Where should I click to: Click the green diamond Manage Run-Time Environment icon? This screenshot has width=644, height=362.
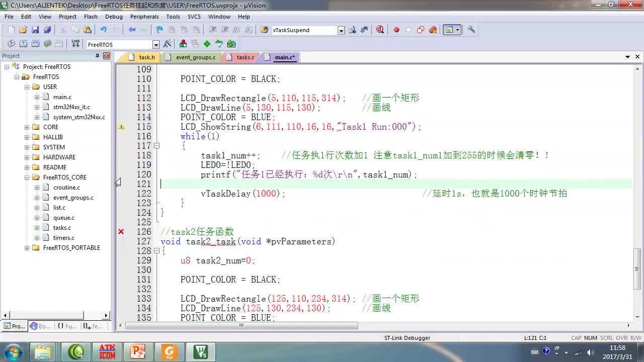coord(207,44)
